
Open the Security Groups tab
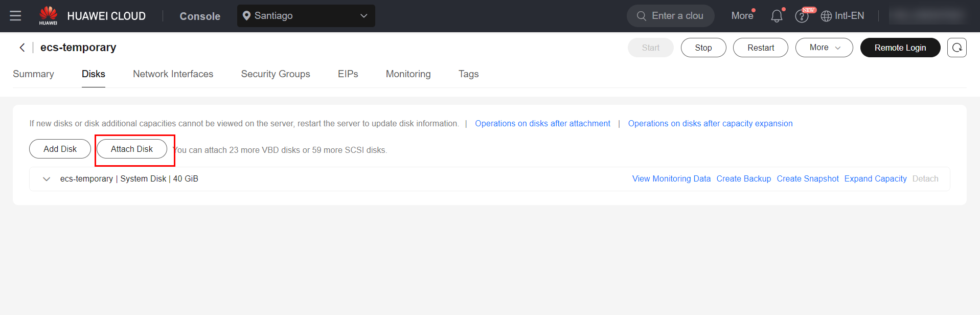click(x=276, y=74)
